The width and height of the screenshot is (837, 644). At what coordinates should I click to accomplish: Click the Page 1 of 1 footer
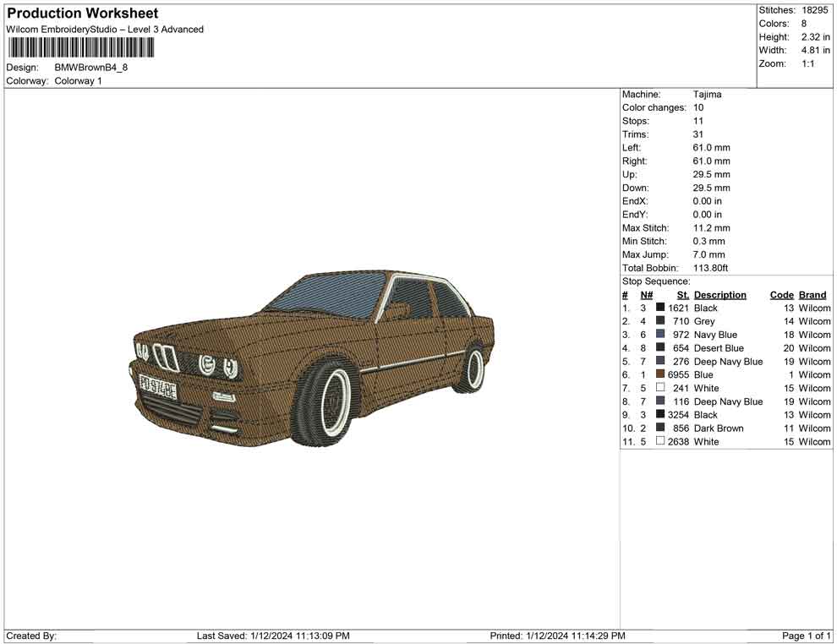[806, 636]
